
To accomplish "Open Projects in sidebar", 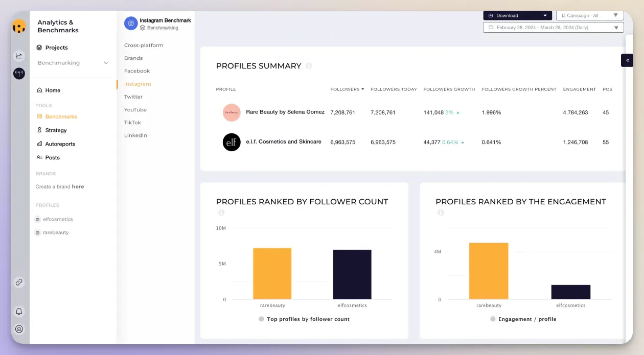I will click(52, 48).
